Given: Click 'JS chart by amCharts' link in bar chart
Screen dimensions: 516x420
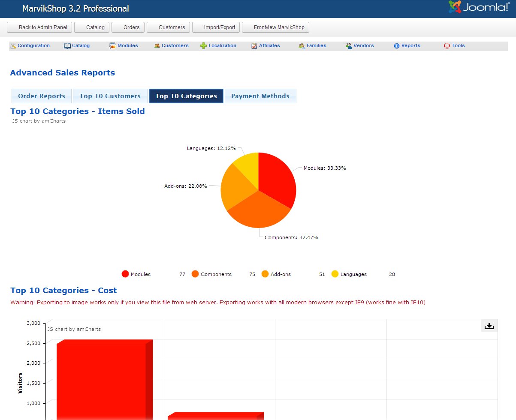Looking at the screenshot, I should click(74, 329).
